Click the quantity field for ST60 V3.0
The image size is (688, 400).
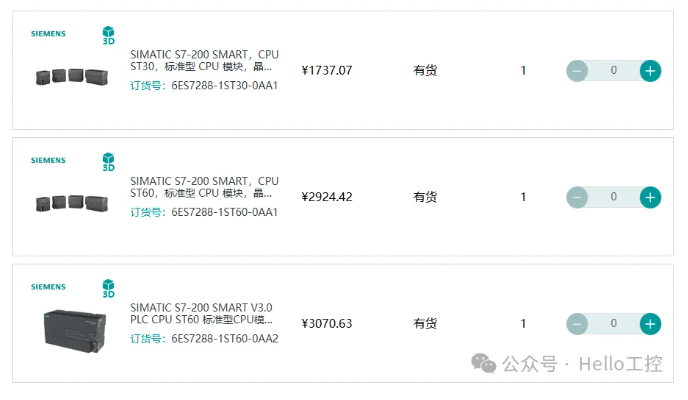coord(613,324)
